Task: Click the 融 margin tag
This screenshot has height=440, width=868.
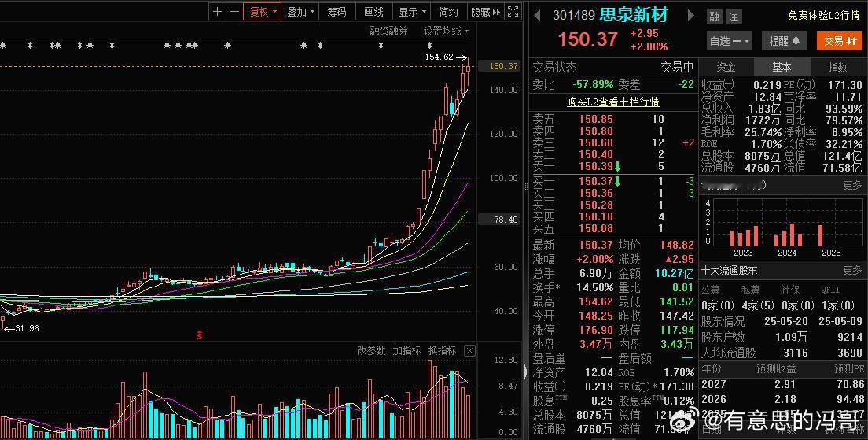Action: 715,17
